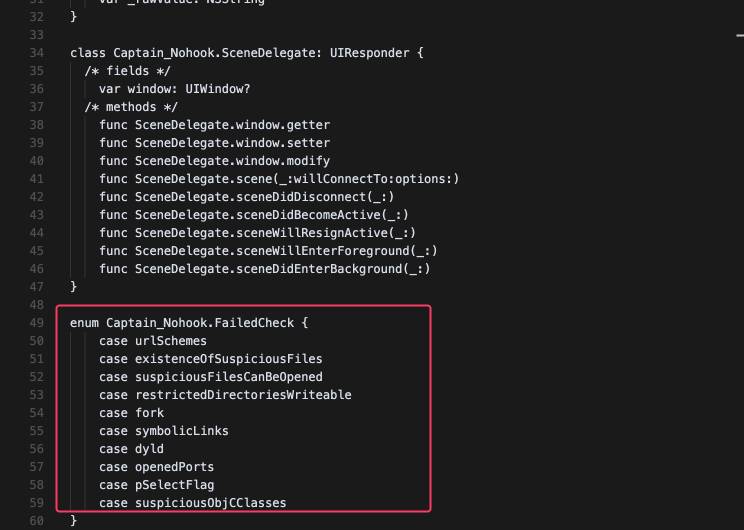Viewport: 744px width, 530px height.
Task: Click line number 60 in the gutter
Action: [38, 521]
